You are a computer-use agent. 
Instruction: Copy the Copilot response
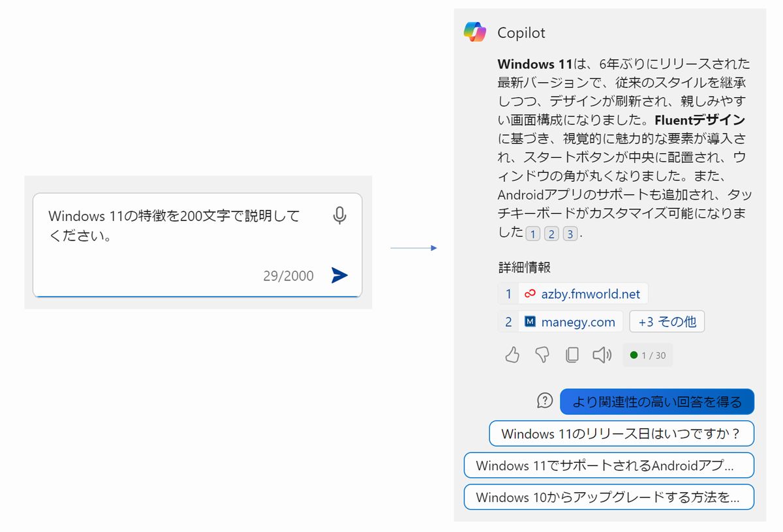click(572, 355)
